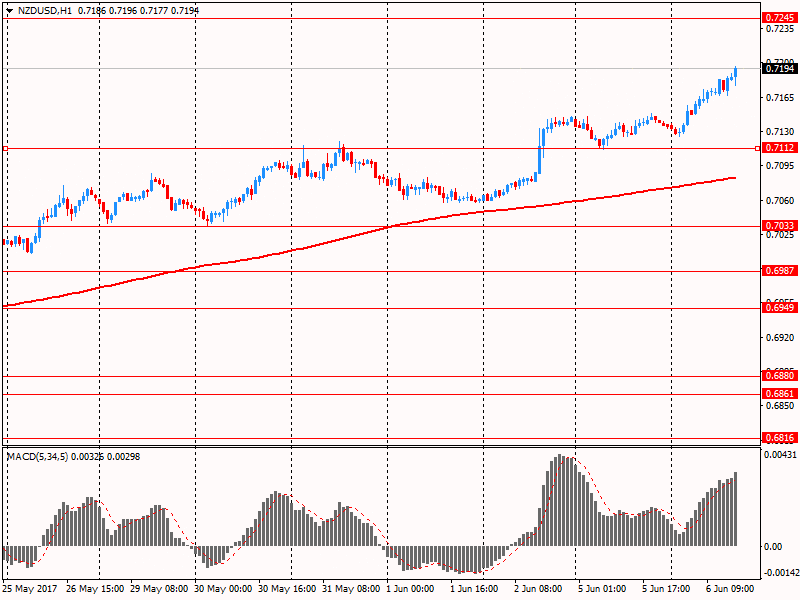
Task: Click the 0.7245 price level label
Action: 780,18
